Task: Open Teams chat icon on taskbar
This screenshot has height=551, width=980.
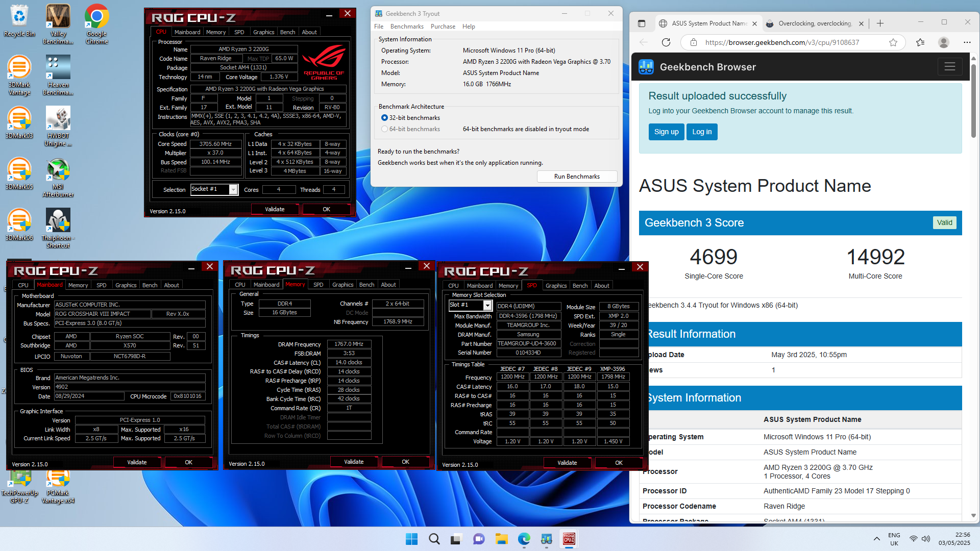Action: (x=479, y=539)
